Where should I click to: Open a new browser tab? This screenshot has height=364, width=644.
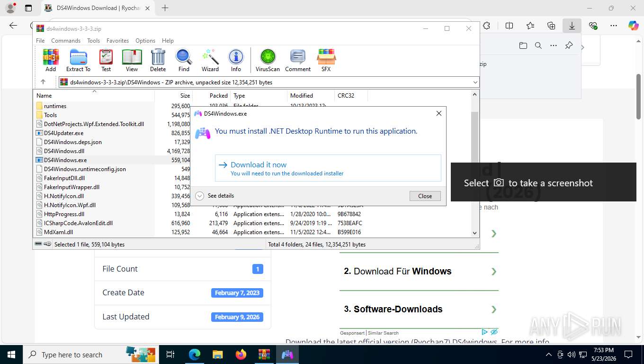[x=165, y=8]
